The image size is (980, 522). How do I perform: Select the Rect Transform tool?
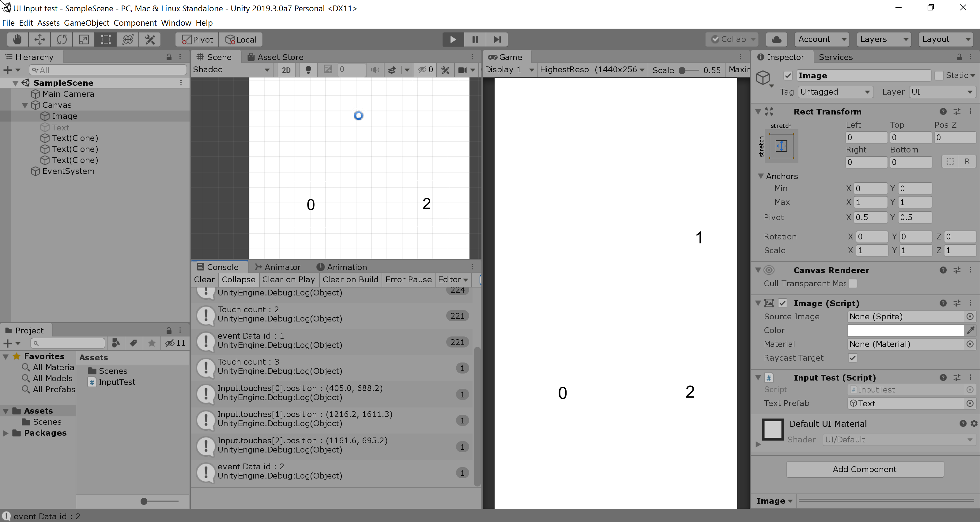click(x=106, y=39)
